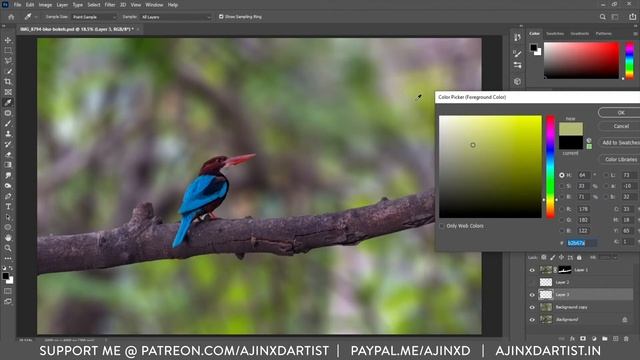Click the Lock image pixels brush icon
Viewport: 640px width, 360px height.
pos(552,257)
